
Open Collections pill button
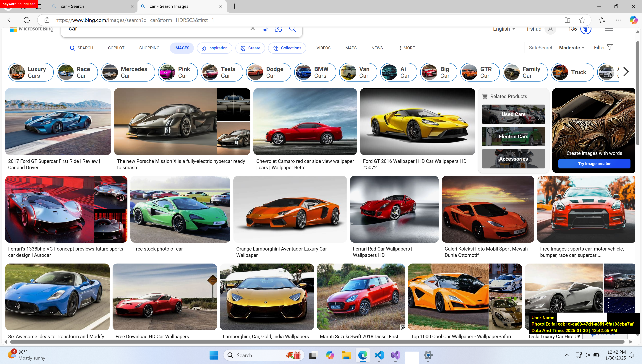287,48
